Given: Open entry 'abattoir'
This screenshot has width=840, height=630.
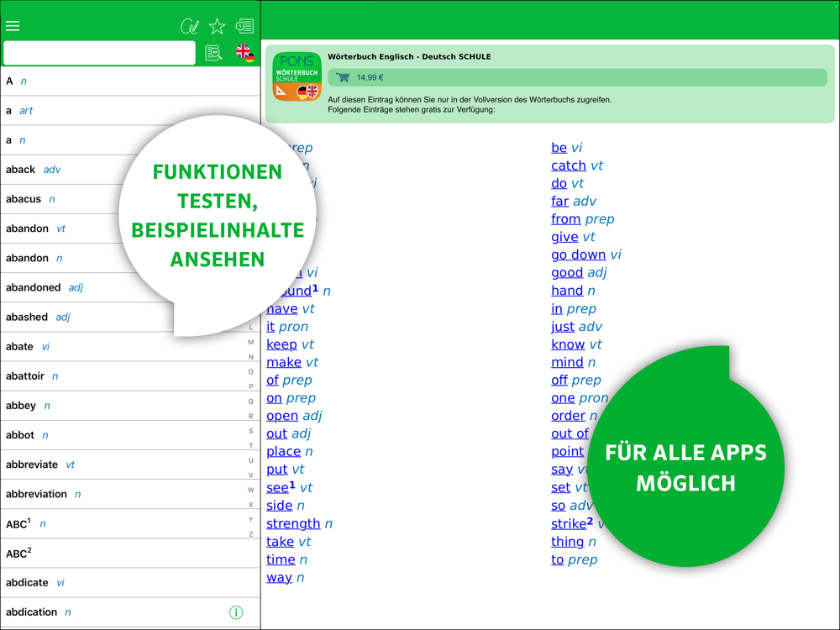Looking at the screenshot, I should [x=130, y=375].
